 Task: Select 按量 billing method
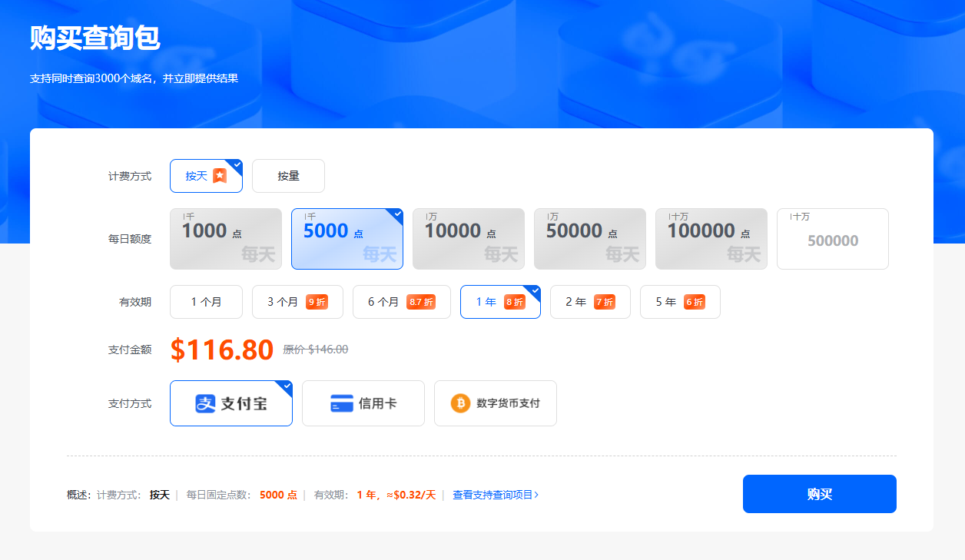point(288,176)
